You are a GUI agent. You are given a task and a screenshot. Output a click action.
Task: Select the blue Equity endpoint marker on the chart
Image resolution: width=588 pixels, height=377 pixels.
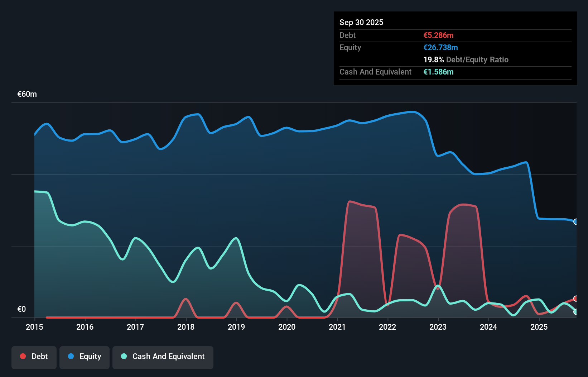coord(576,222)
